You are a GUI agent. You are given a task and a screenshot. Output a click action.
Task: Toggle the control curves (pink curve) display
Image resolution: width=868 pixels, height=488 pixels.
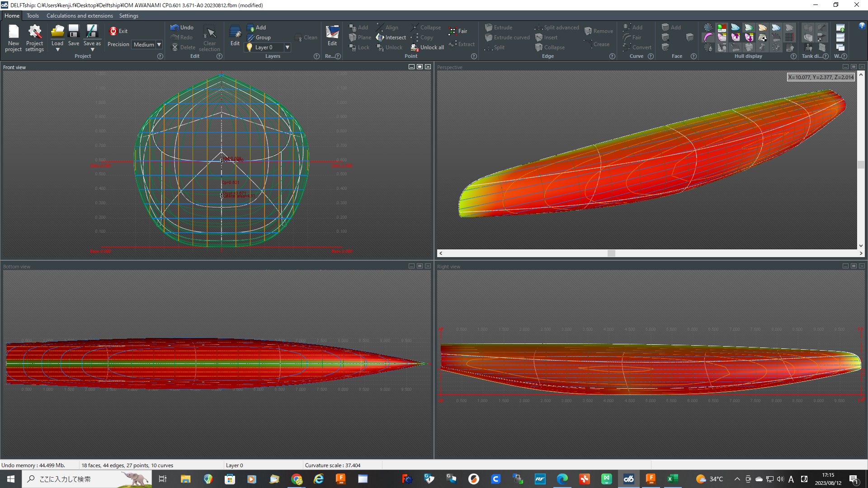[708, 38]
